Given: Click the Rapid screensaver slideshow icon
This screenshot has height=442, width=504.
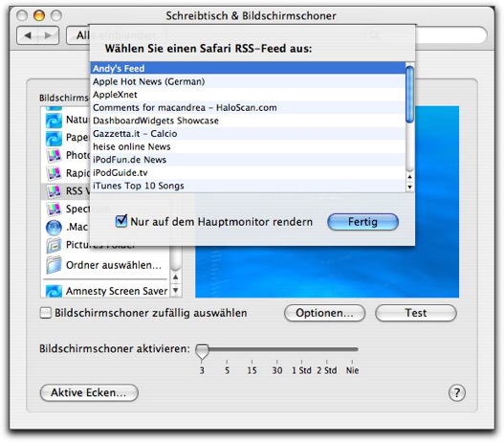Looking at the screenshot, I should pos(54,173).
